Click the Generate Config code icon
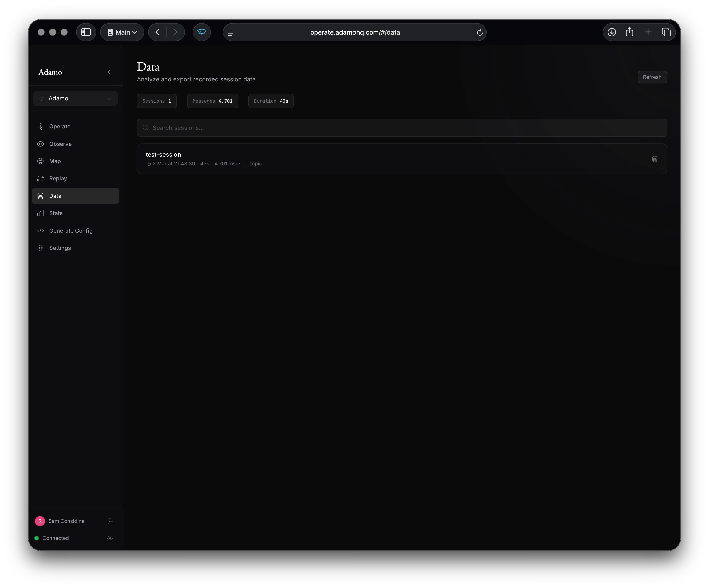The image size is (709, 588). [40, 230]
